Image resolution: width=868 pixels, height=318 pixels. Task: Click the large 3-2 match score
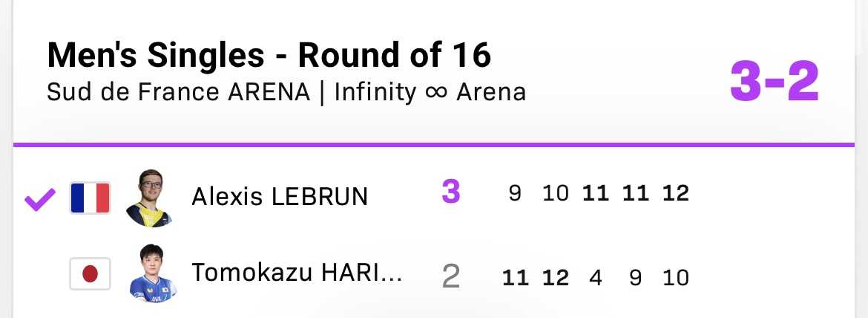[x=775, y=82]
